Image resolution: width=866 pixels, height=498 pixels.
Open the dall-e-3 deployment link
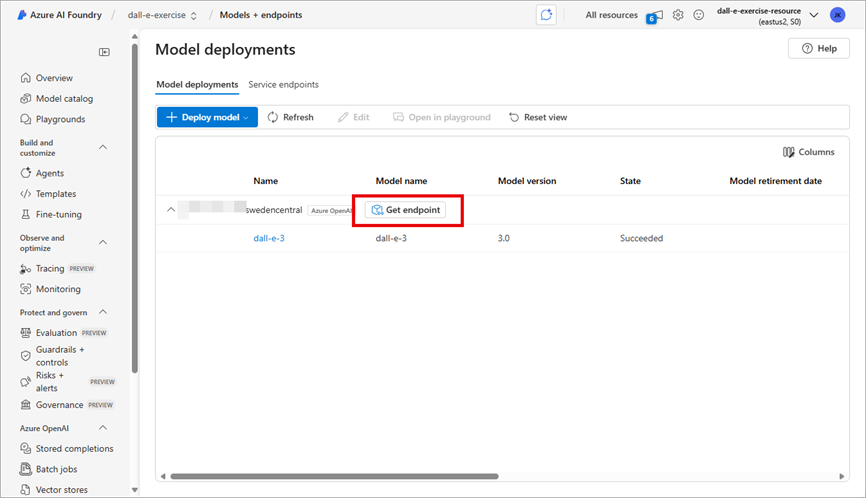point(269,239)
